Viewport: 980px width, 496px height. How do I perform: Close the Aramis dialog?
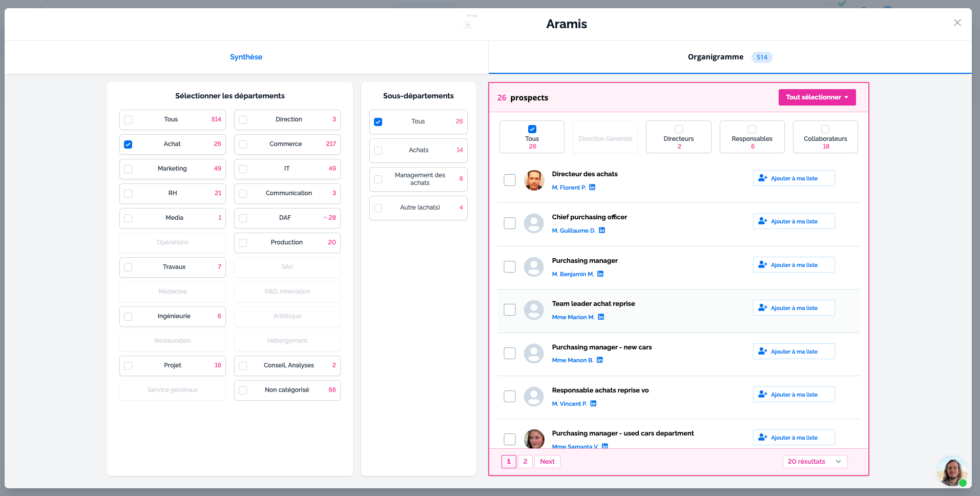(x=957, y=23)
